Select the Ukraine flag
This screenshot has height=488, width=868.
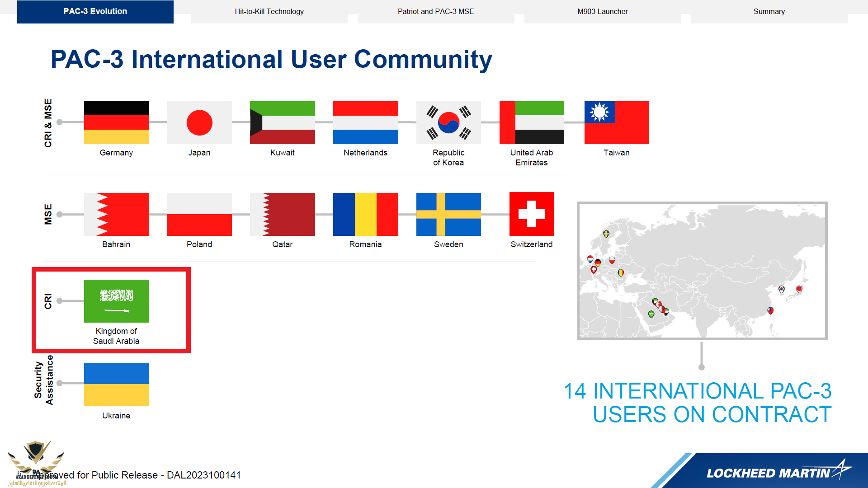click(x=116, y=384)
